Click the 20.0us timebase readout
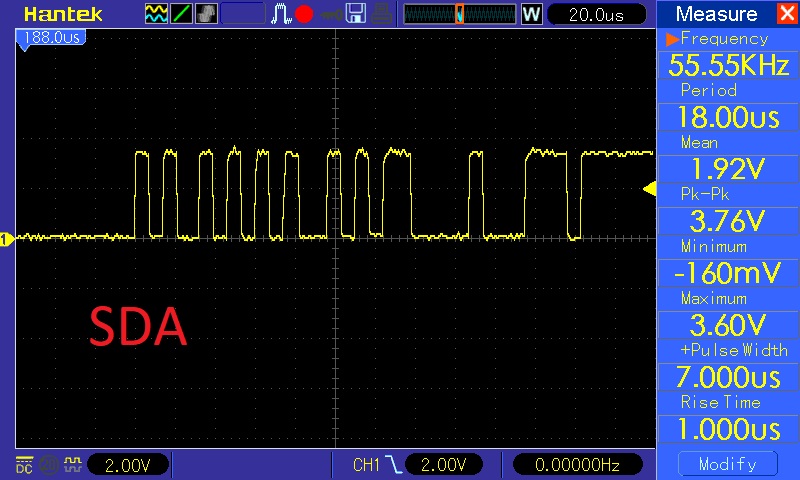 click(x=596, y=14)
